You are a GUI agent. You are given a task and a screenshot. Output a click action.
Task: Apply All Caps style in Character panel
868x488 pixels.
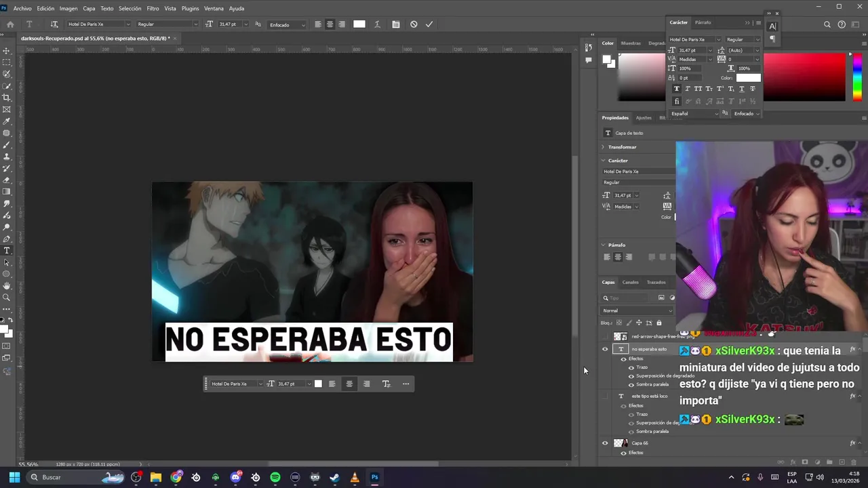698,89
